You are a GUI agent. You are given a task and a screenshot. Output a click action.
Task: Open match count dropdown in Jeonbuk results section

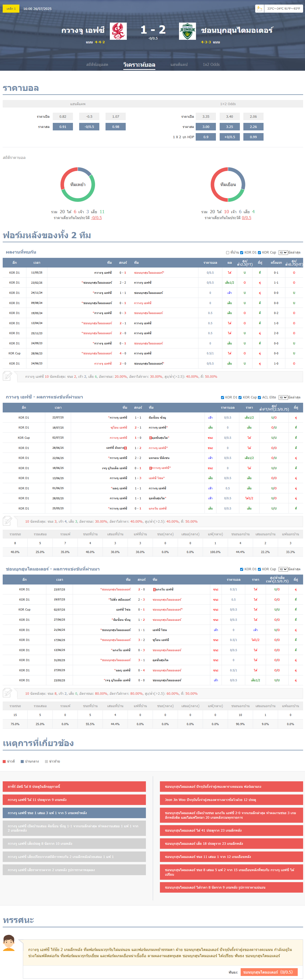pyautogui.click(x=283, y=569)
